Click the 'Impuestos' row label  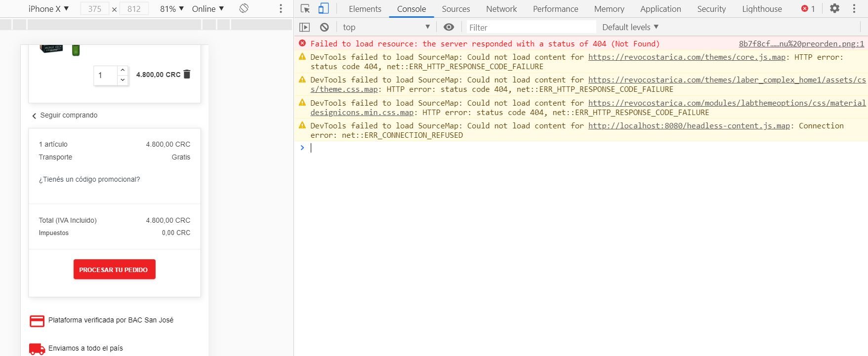point(54,233)
